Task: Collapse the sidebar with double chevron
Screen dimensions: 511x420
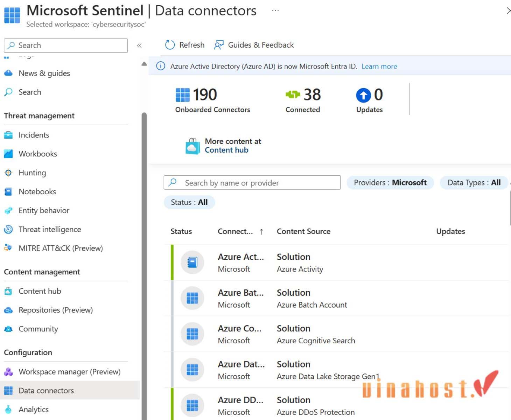Action: (x=139, y=45)
